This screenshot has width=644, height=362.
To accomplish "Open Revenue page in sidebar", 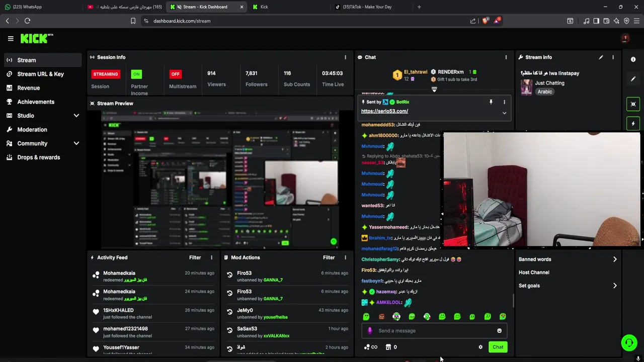I will click(x=42, y=88).
